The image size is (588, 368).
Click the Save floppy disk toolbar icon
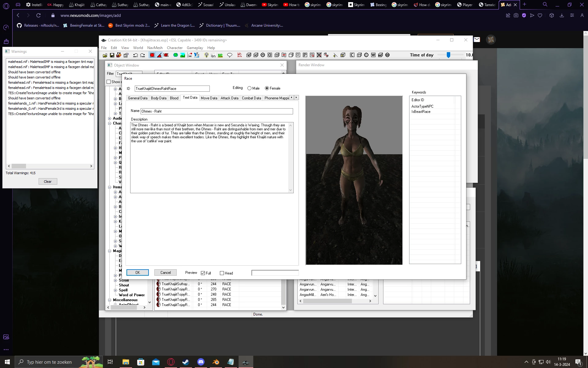112,55
